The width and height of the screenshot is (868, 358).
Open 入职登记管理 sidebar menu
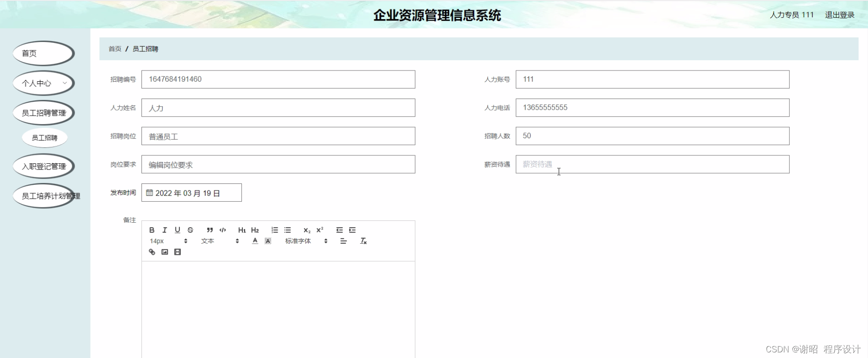(43, 166)
